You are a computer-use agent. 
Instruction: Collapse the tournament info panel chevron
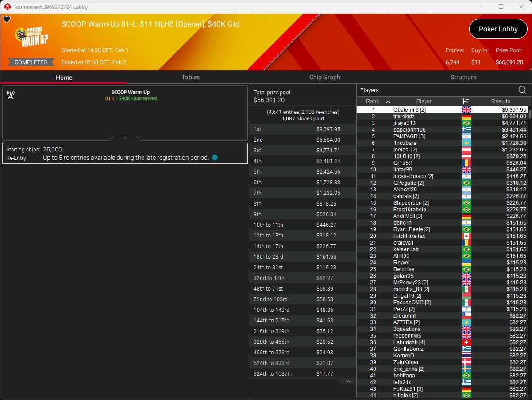tap(125, 138)
